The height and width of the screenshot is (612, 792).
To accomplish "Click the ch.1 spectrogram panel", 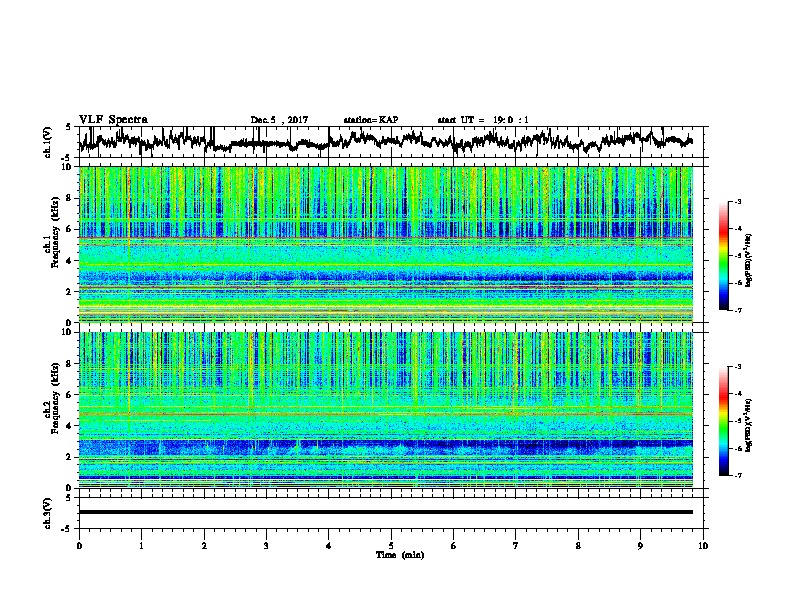I will 386,244.
